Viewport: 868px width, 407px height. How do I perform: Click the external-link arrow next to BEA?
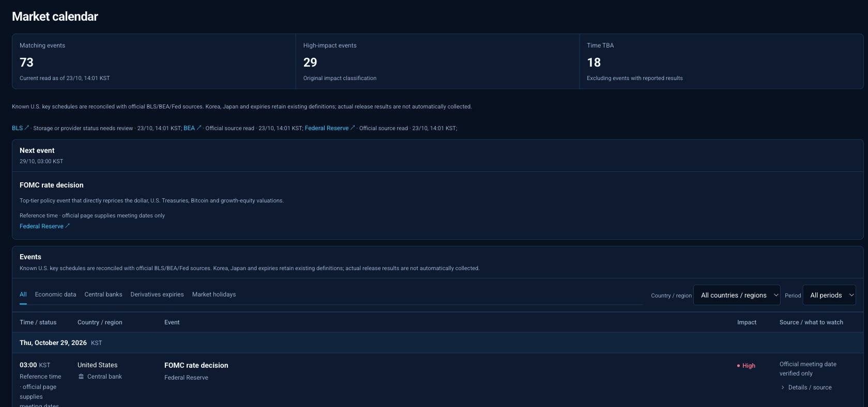tap(199, 128)
